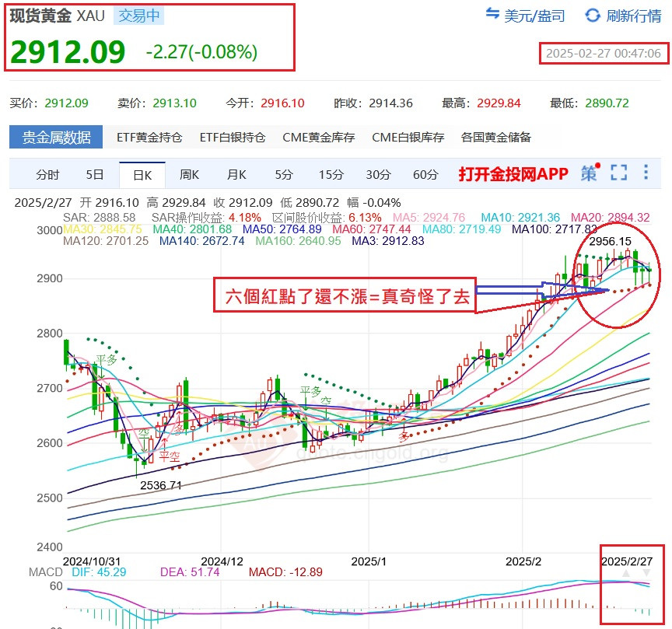
Task: Open the 各国黄金储备 link
Action: [496, 137]
